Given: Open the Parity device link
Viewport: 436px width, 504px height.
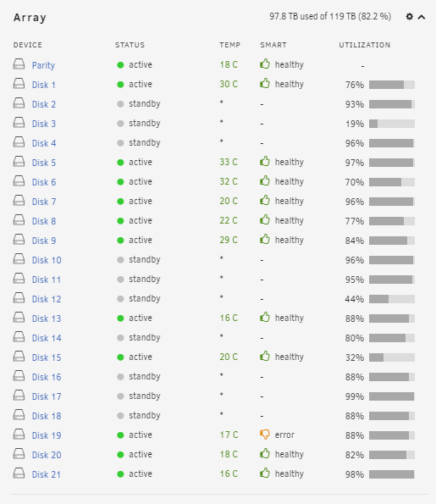Looking at the screenshot, I should click(x=43, y=65).
